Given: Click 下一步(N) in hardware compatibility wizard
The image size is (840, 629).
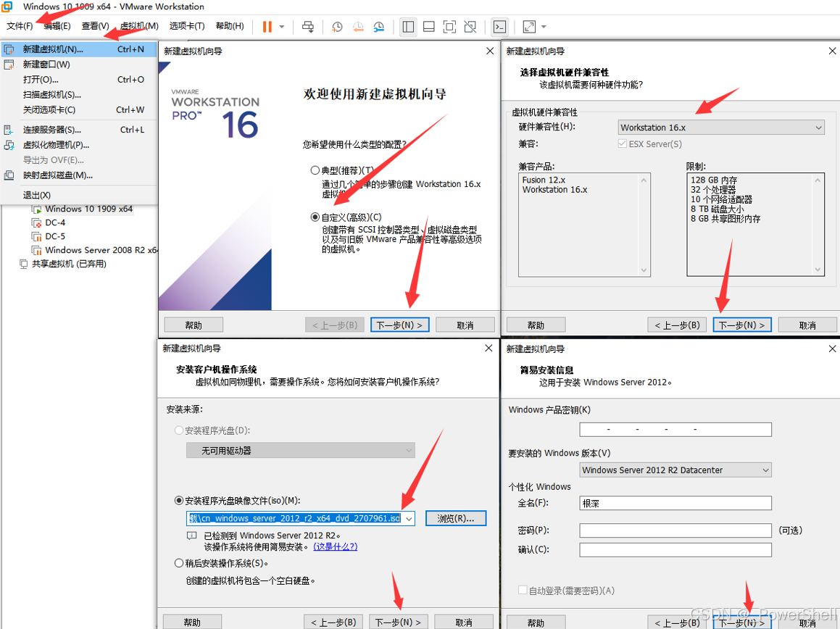Looking at the screenshot, I should (742, 325).
